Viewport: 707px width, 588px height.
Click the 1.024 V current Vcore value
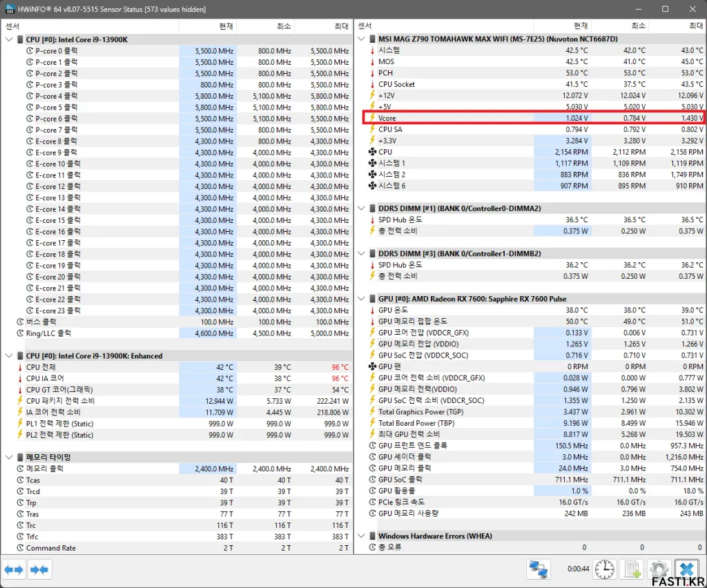pyautogui.click(x=577, y=118)
